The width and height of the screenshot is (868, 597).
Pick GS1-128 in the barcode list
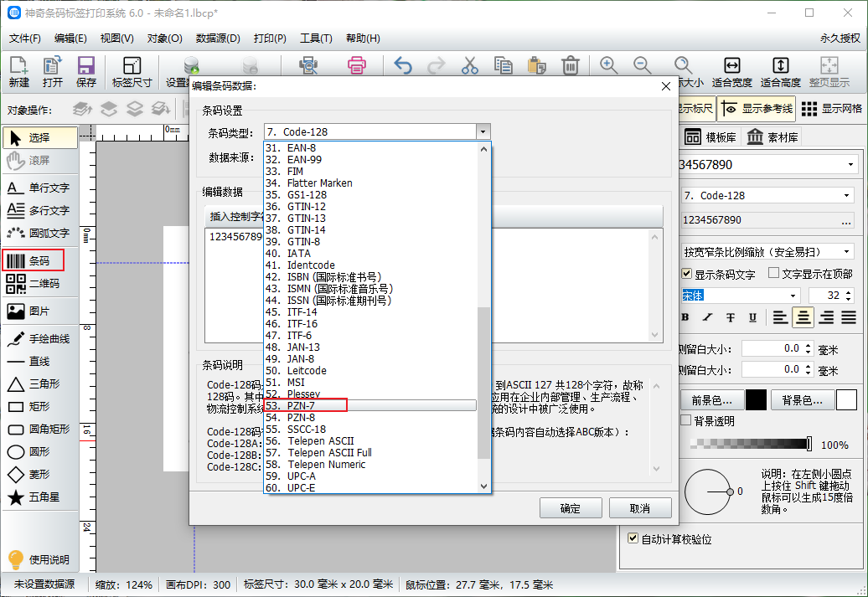(x=307, y=194)
